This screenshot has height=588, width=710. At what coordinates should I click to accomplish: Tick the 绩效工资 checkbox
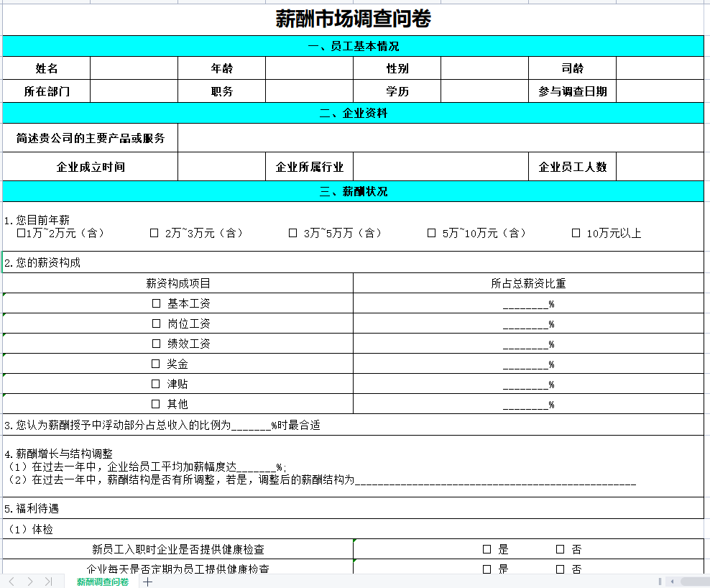(156, 344)
